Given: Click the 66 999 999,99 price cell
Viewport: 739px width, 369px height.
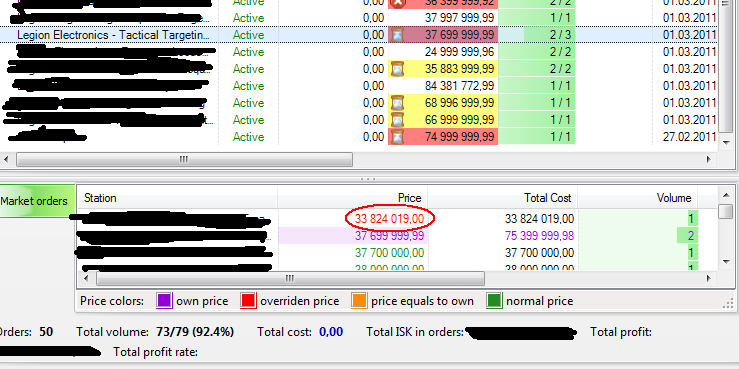Looking at the screenshot, I should pos(460,120).
